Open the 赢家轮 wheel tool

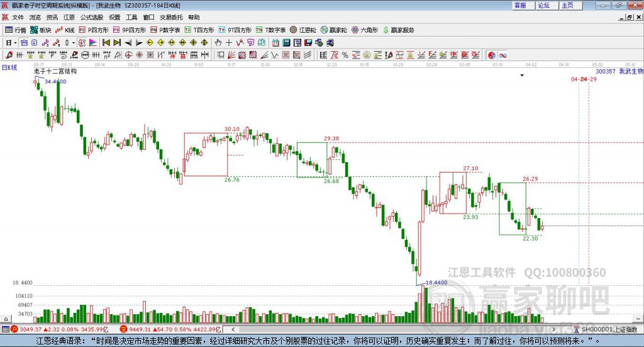click(334, 30)
